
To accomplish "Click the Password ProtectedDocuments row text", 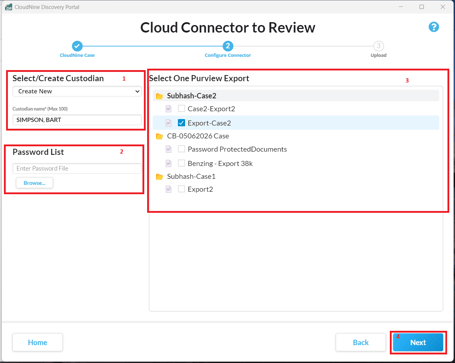I will coord(237,149).
